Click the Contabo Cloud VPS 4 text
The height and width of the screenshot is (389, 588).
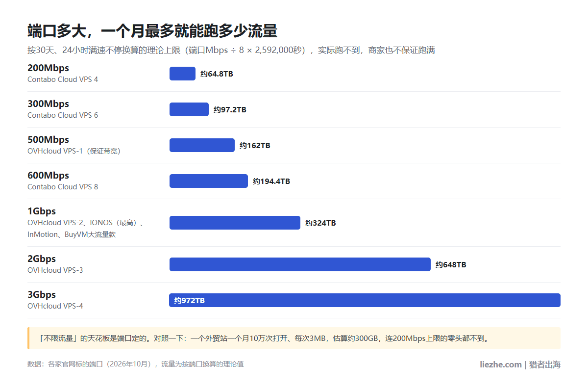point(63,79)
